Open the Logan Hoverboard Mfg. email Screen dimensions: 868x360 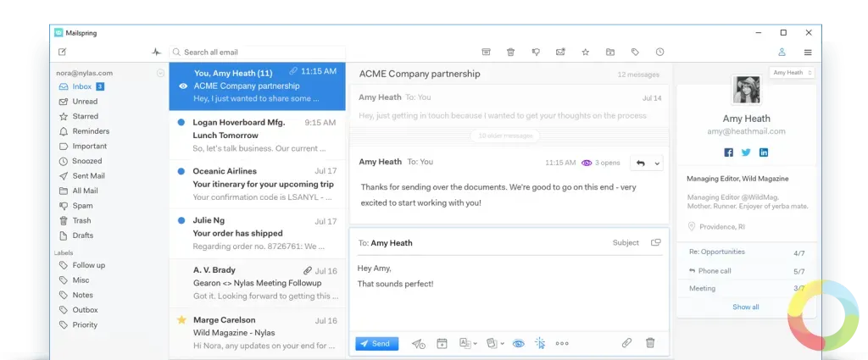[x=258, y=135]
